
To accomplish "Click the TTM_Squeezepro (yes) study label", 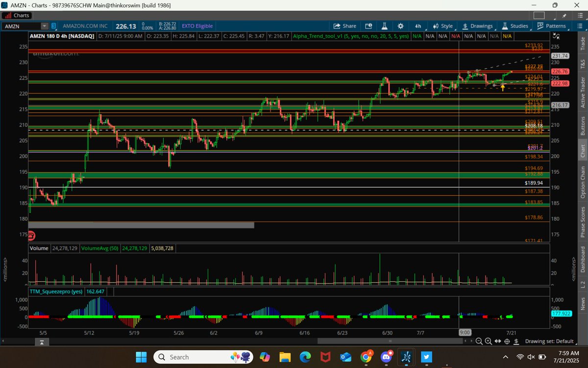I will [x=56, y=291].
